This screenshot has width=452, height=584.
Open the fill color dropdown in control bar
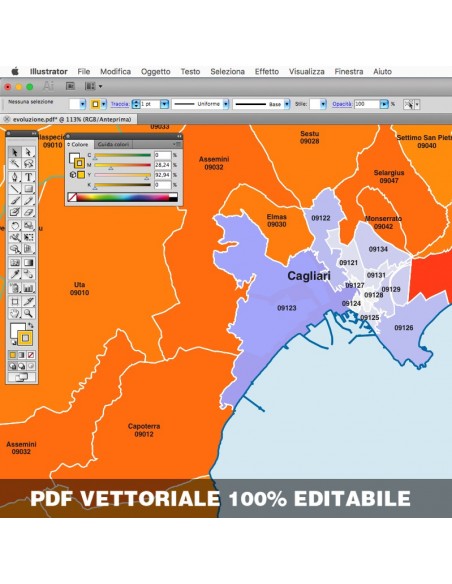coord(83,104)
